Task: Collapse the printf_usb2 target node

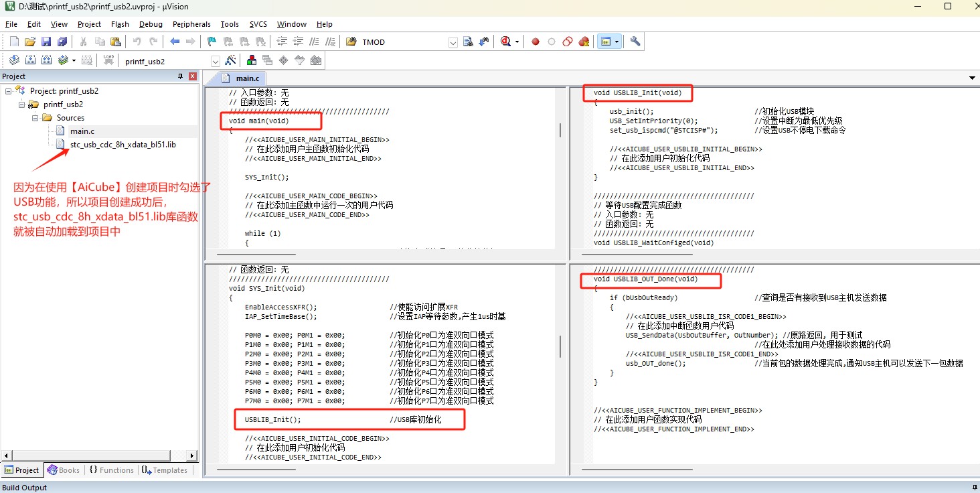Action: (x=21, y=104)
